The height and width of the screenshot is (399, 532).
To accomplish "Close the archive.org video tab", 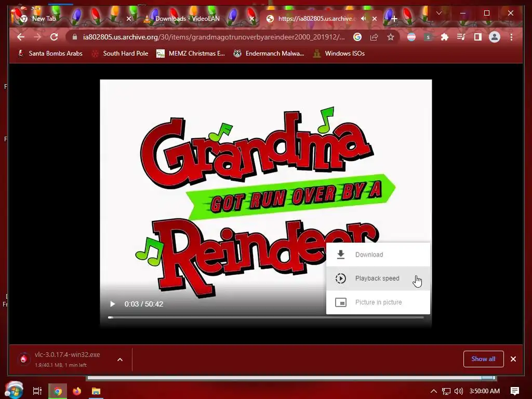I will [x=375, y=19].
